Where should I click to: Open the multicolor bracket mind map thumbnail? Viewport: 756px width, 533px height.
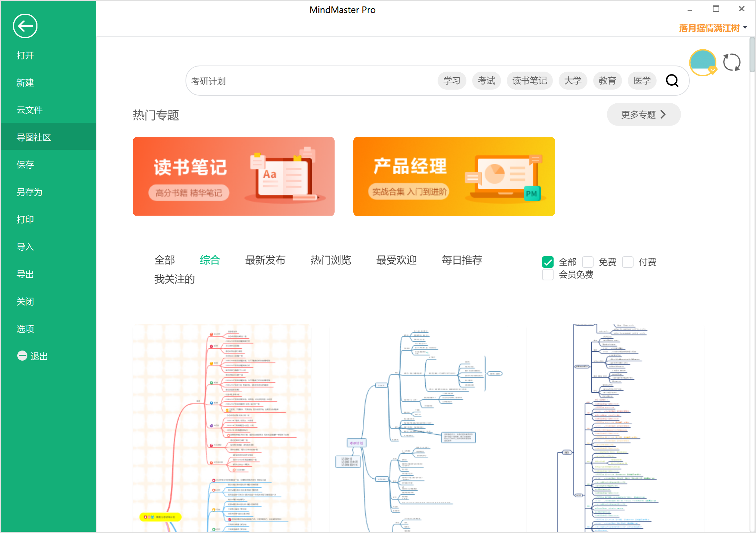(616, 428)
